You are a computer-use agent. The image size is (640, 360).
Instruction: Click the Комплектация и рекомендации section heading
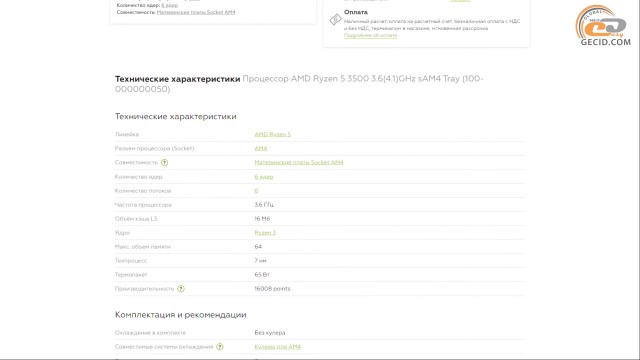(x=180, y=315)
